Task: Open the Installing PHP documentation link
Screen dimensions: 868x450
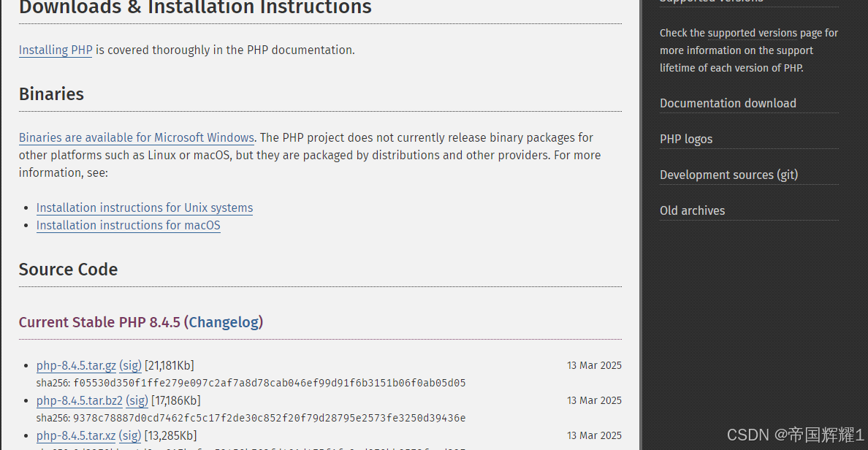Action: click(56, 50)
